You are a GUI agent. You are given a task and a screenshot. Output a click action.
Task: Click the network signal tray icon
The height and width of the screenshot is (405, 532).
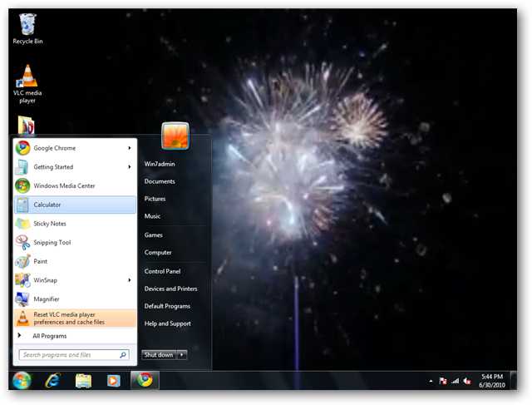(455, 381)
